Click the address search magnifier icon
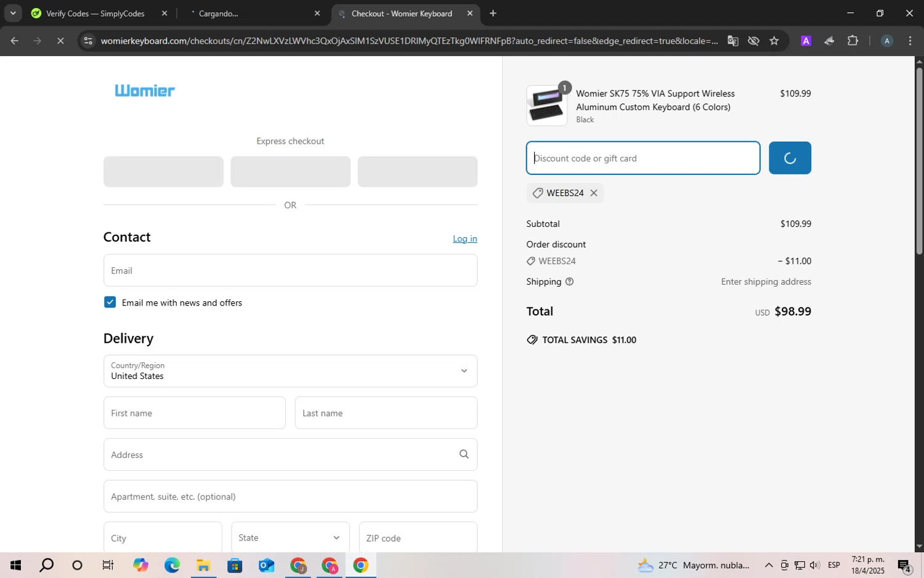Image resolution: width=924 pixels, height=578 pixels. pyautogui.click(x=464, y=454)
